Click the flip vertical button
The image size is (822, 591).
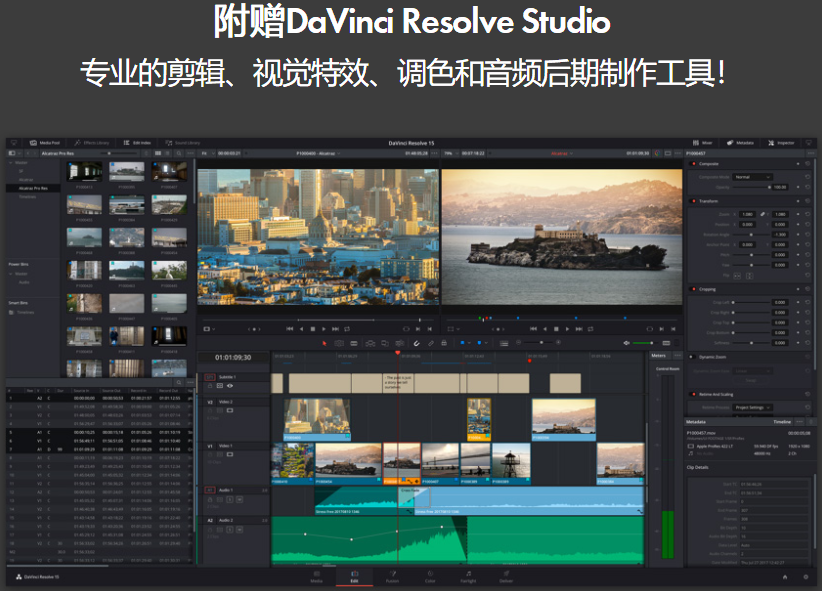[x=750, y=275]
